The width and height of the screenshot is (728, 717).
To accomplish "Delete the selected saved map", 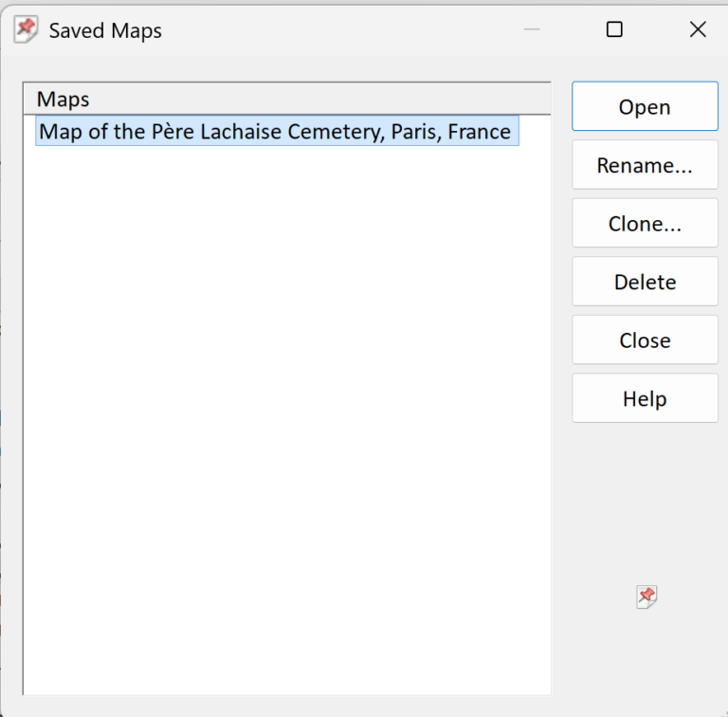I will (x=645, y=282).
